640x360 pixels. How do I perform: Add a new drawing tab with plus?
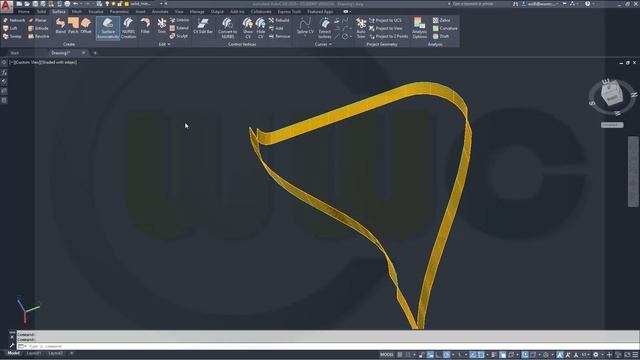coord(95,53)
